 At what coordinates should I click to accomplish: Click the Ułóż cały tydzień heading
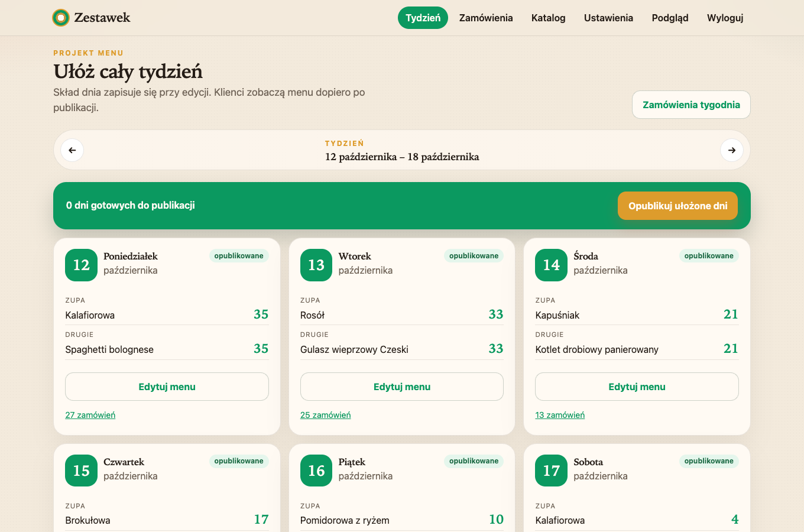(x=128, y=72)
